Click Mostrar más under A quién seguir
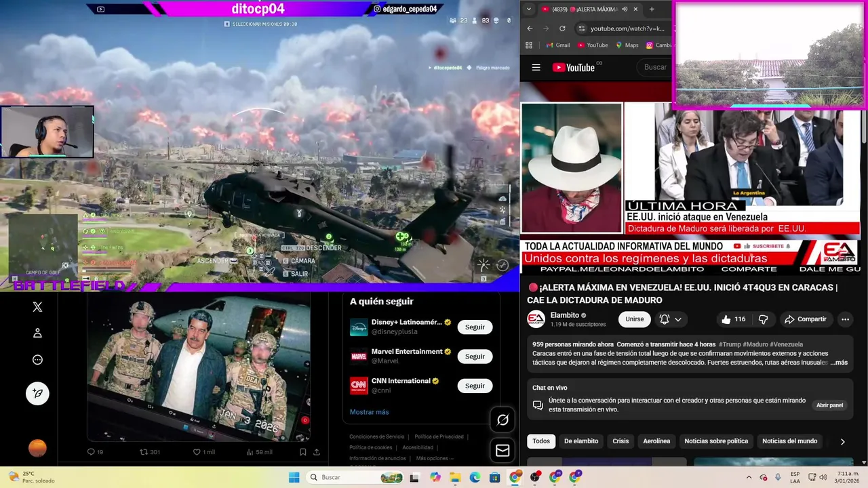This screenshot has height=488, width=868. tap(369, 412)
